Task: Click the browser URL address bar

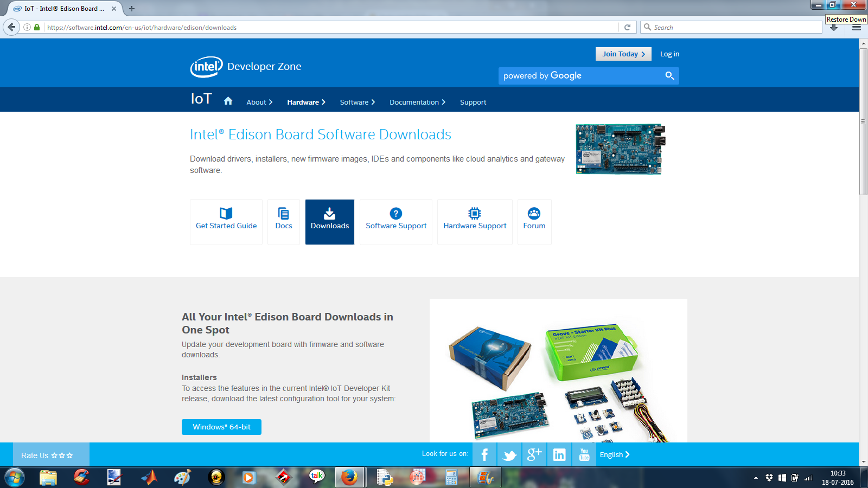Action: (331, 27)
